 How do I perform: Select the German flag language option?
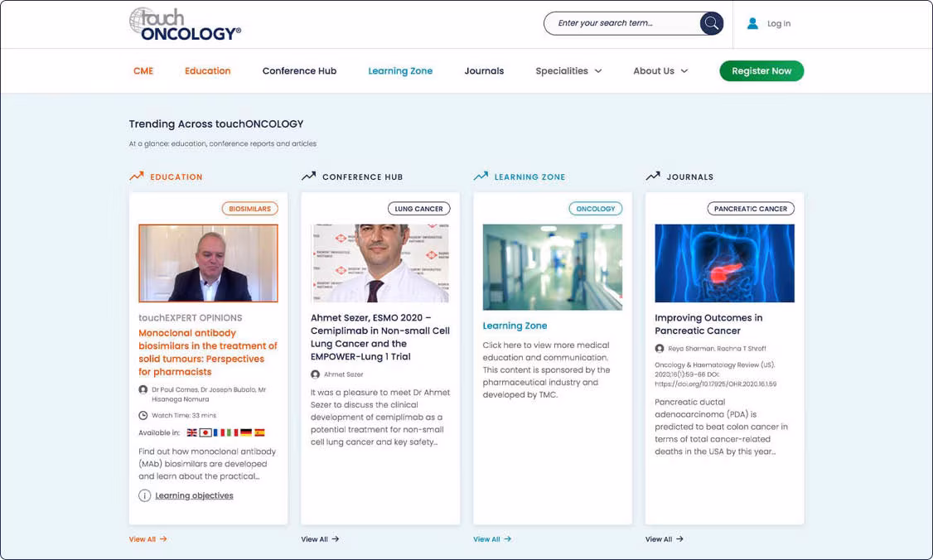[246, 432]
